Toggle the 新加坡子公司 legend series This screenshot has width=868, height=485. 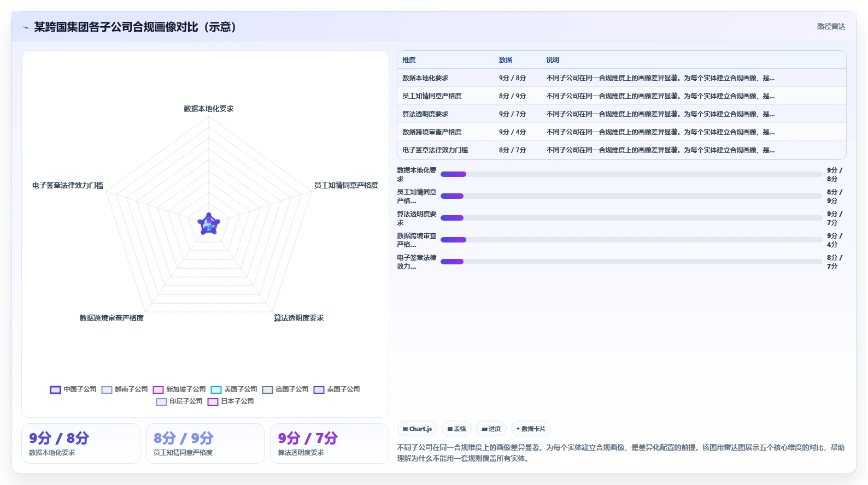coord(179,389)
